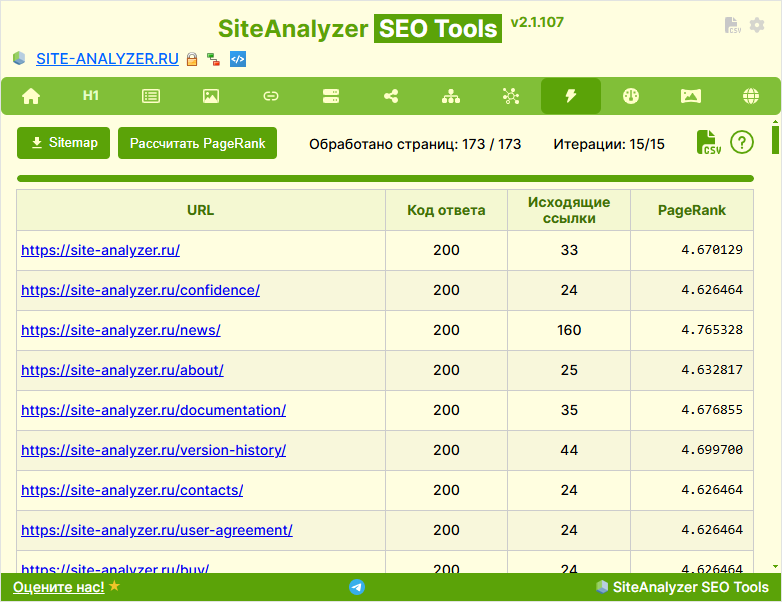Open the link graph network icon
The height and width of the screenshot is (602, 782).
pos(511,96)
